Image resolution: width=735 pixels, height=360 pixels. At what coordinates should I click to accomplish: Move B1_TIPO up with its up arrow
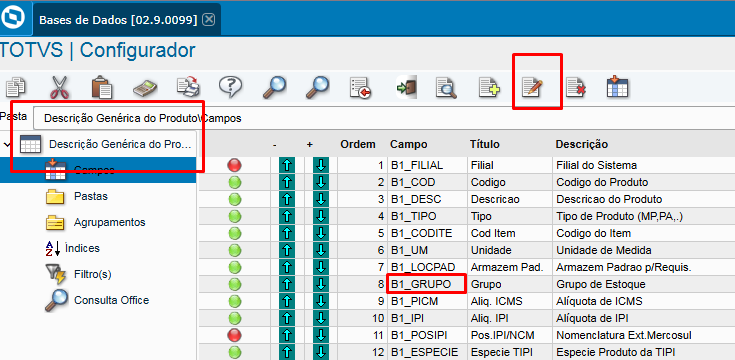(x=287, y=216)
